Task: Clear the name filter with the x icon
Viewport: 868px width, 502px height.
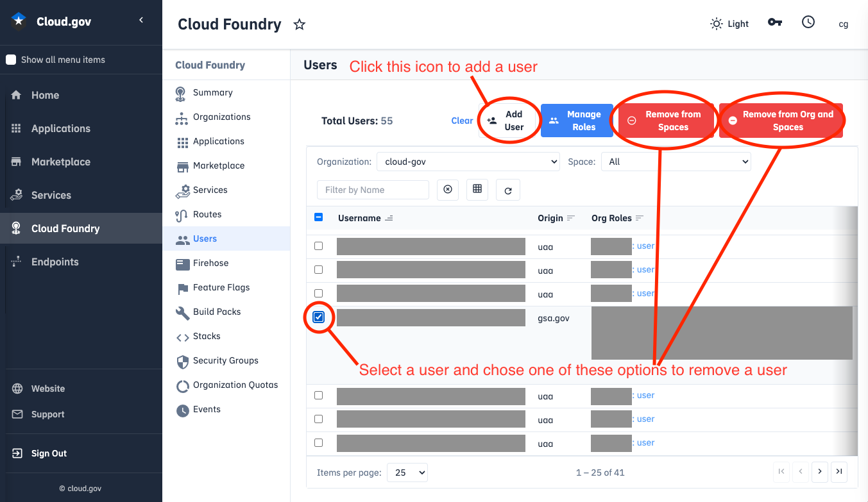Action: [x=448, y=190]
